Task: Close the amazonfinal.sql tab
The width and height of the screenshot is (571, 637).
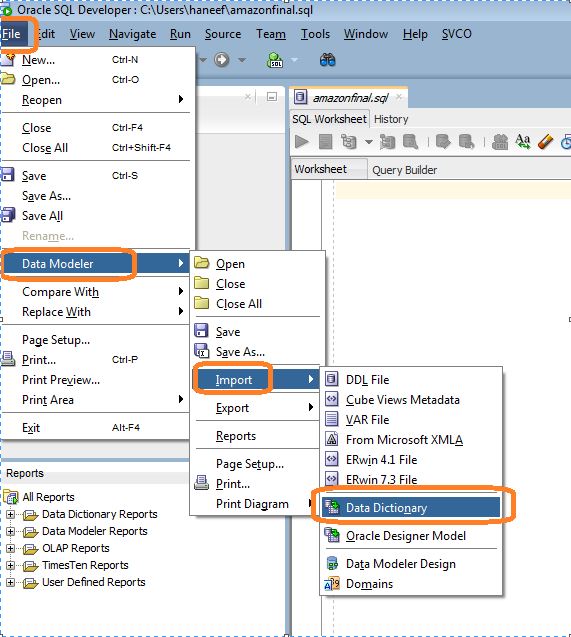Action: (399, 97)
